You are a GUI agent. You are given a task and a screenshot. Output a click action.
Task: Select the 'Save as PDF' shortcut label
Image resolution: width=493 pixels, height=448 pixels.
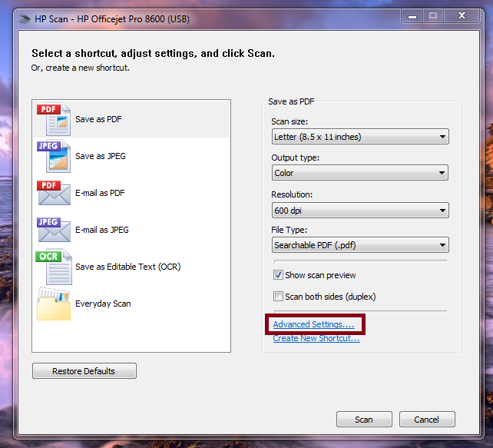(98, 119)
